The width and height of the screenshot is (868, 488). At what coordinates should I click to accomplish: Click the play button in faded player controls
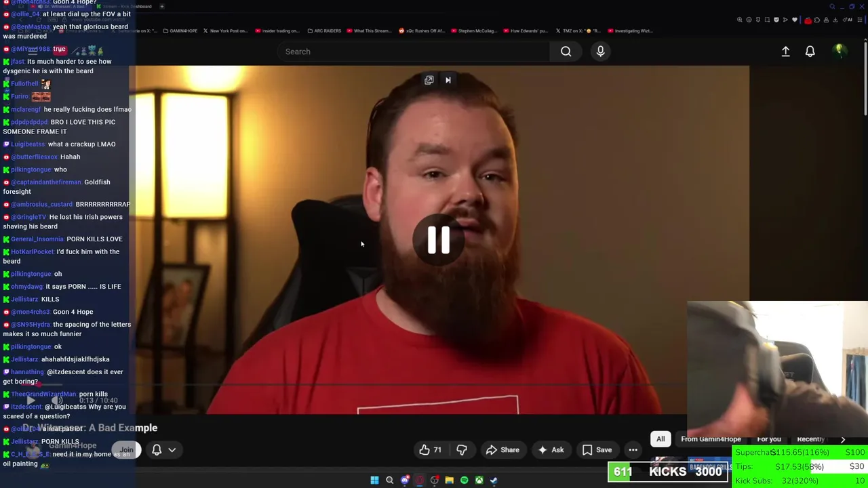pyautogui.click(x=31, y=401)
